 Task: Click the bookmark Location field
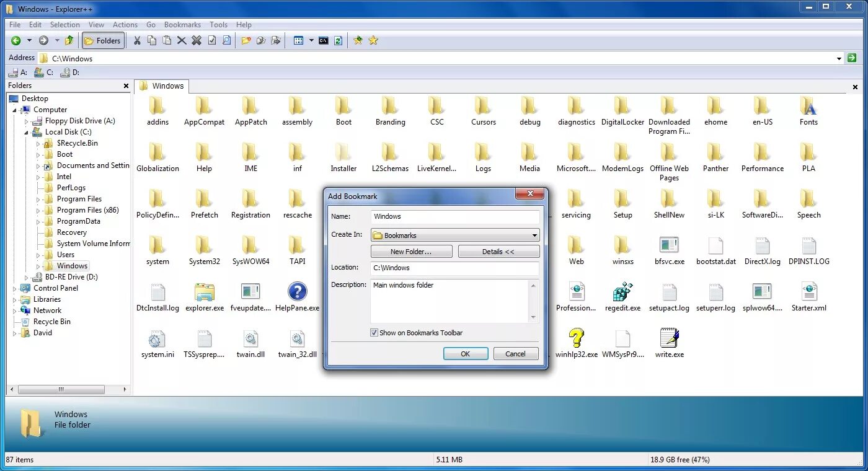[x=455, y=268]
